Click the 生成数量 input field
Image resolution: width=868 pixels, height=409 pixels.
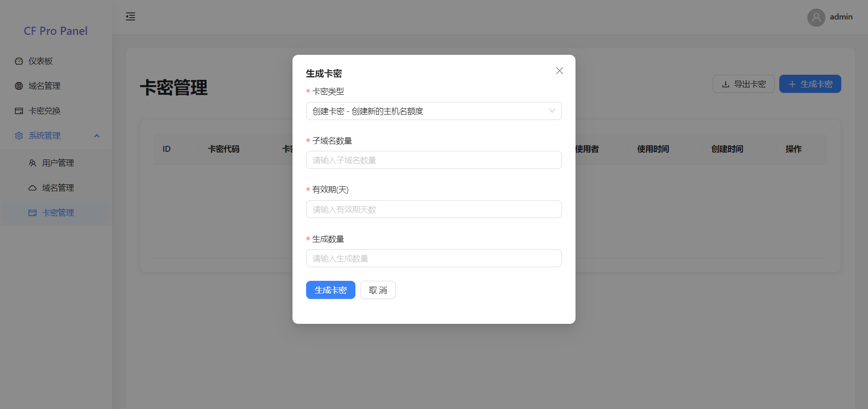pyautogui.click(x=433, y=258)
